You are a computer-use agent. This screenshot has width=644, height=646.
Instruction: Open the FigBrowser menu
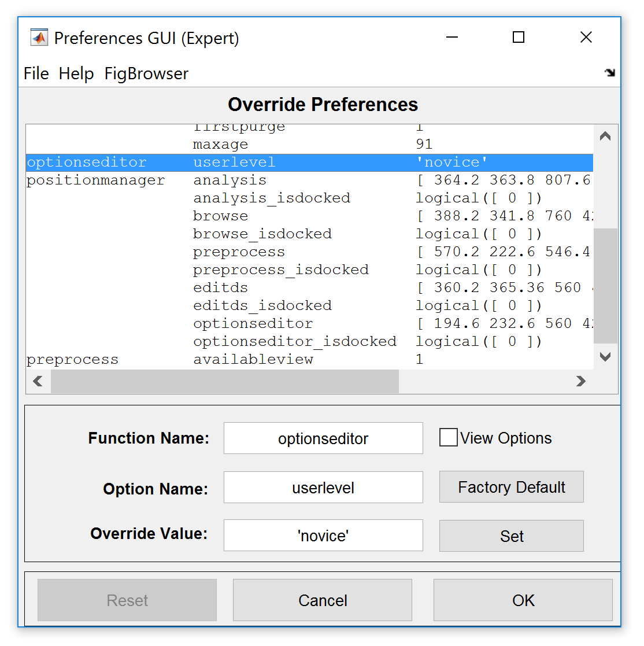tap(146, 73)
